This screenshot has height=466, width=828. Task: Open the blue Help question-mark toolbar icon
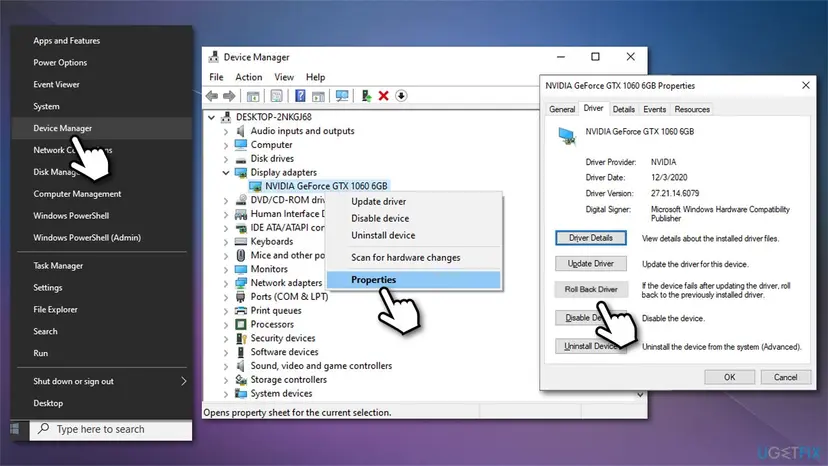tap(300, 96)
